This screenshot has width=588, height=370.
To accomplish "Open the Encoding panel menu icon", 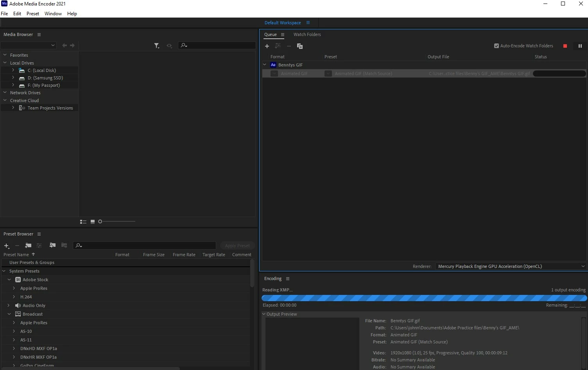I will pos(288,279).
